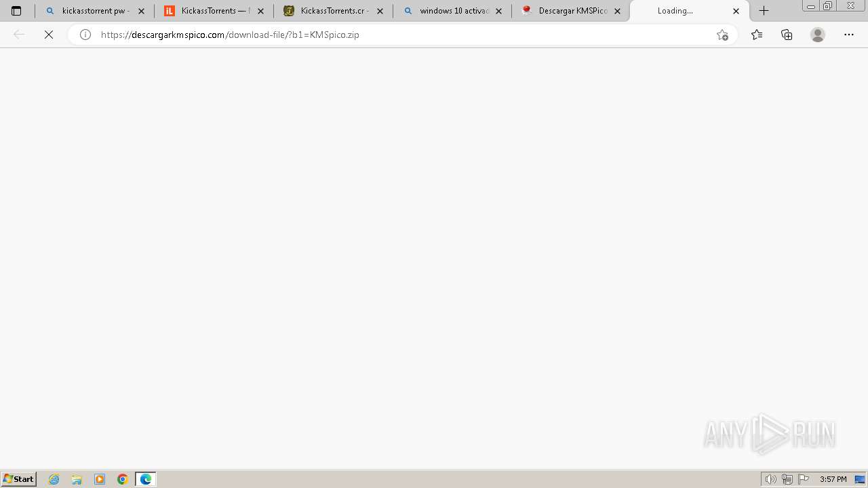868x488 pixels.
Task: Open the user profile menu
Action: [x=818, y=35]
